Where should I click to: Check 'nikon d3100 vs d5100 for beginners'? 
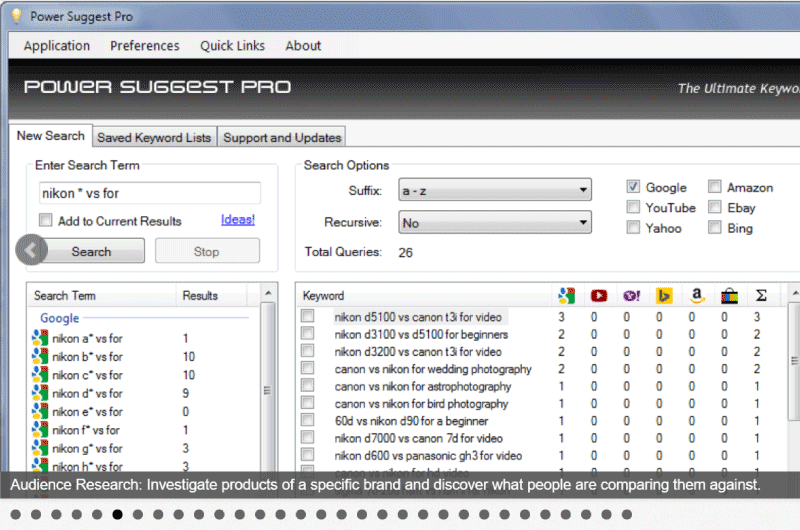(307, 334)
